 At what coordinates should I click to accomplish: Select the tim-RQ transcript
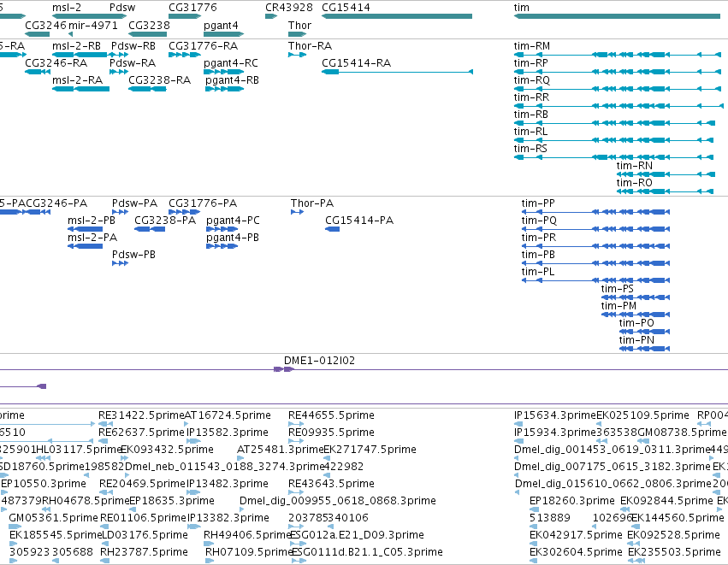[618, 89]
